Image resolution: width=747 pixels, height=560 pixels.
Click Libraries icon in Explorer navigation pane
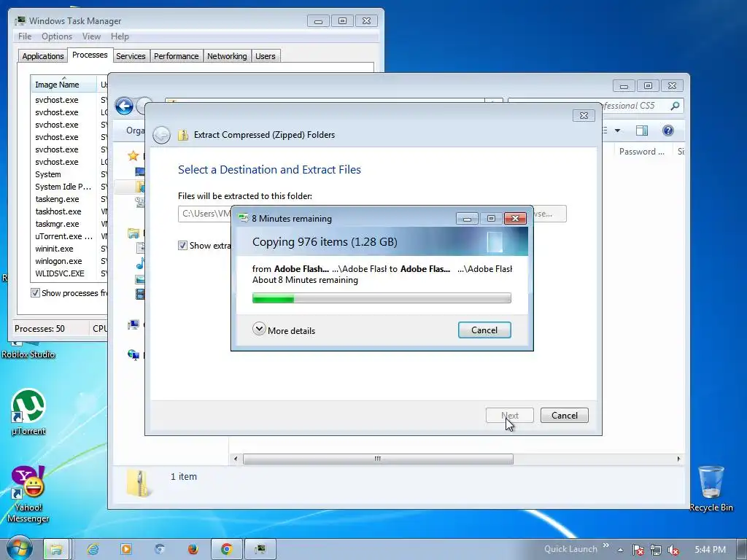tap(133, 233)
